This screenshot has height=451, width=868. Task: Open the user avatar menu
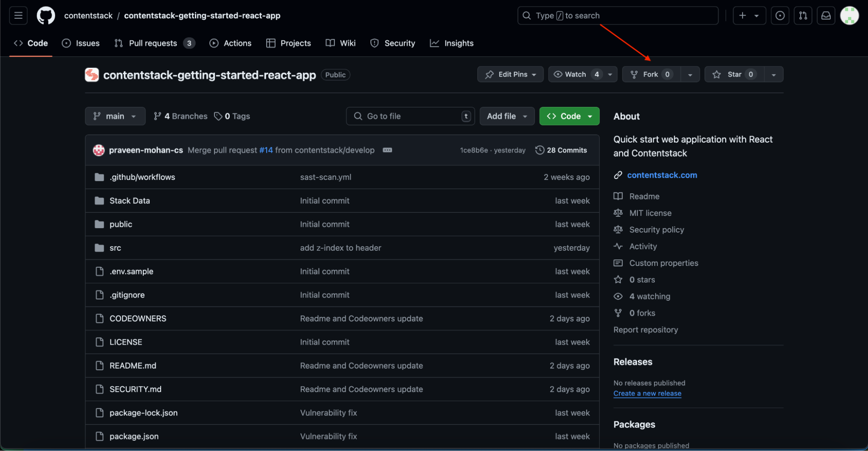[849, 16]
